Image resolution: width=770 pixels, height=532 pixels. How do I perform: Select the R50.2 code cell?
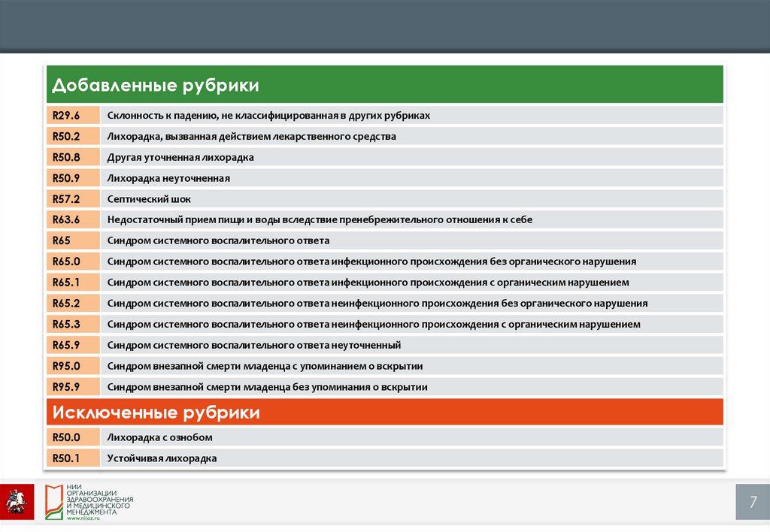pos(74,137)
